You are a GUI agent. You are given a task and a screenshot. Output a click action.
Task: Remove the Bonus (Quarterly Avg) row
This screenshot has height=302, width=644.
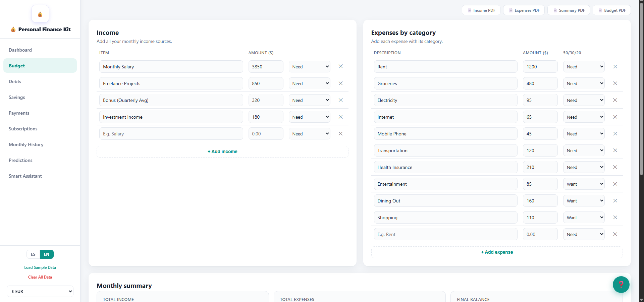click(x=340, y=100)
